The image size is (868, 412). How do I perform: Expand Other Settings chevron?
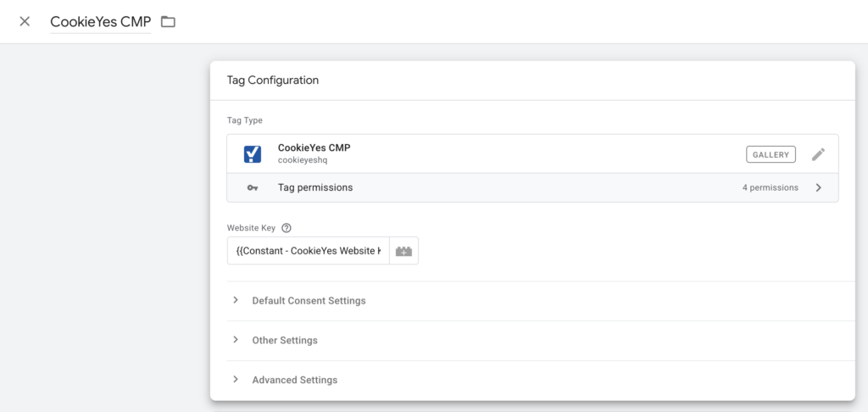[x=236, y=339]
